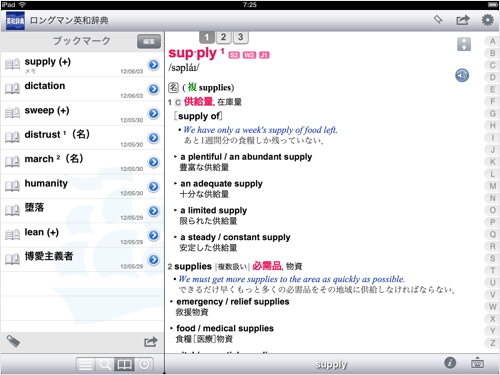Tap the メモ note label under supply
Image resolution: width=500 pixels, height=375 pixels.
tap(31, 71)
